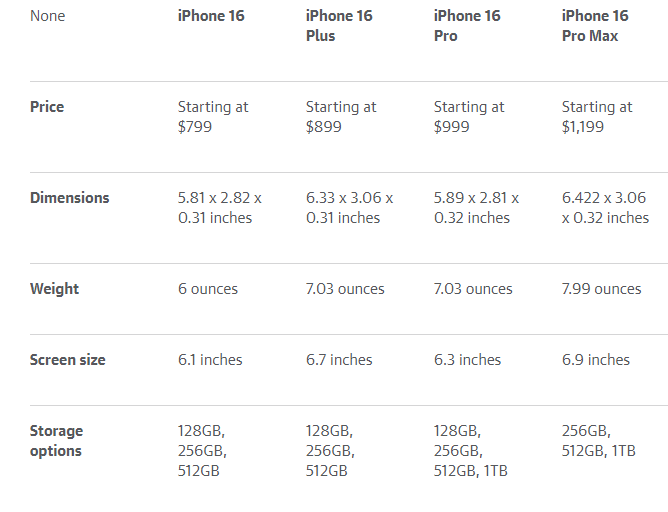Click the Screen size row label
The height and width of the screenshot is (512, 668).
(67, 360)
